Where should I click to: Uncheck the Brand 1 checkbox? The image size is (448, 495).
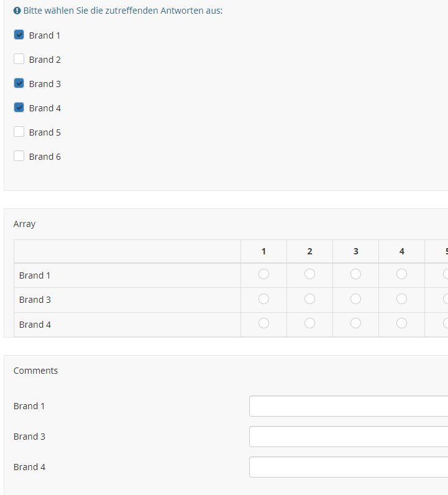coord(19,35)
